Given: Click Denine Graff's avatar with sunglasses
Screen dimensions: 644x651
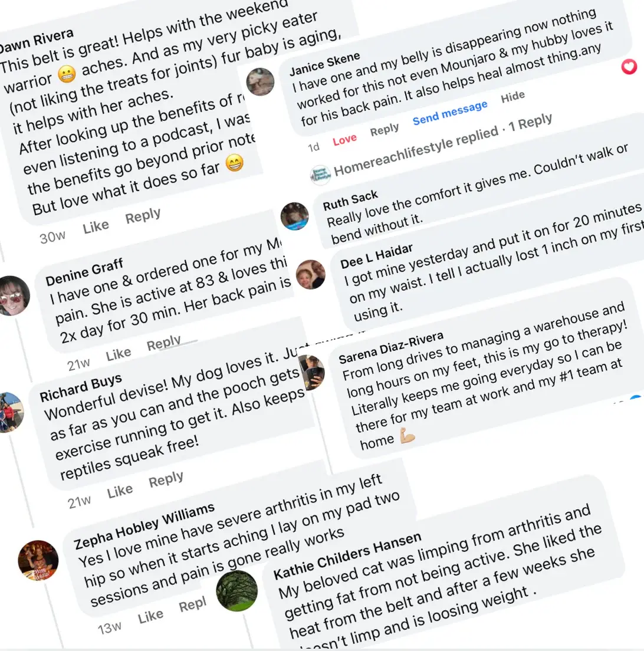Looking at the screenshot, I should click(x=13, y=295).
